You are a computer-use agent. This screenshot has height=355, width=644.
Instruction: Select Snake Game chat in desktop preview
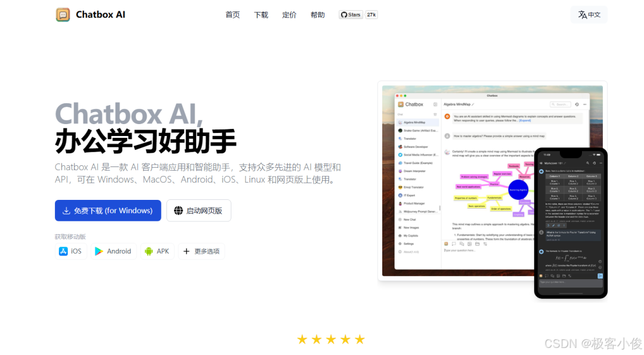click(x=417, y=131)
